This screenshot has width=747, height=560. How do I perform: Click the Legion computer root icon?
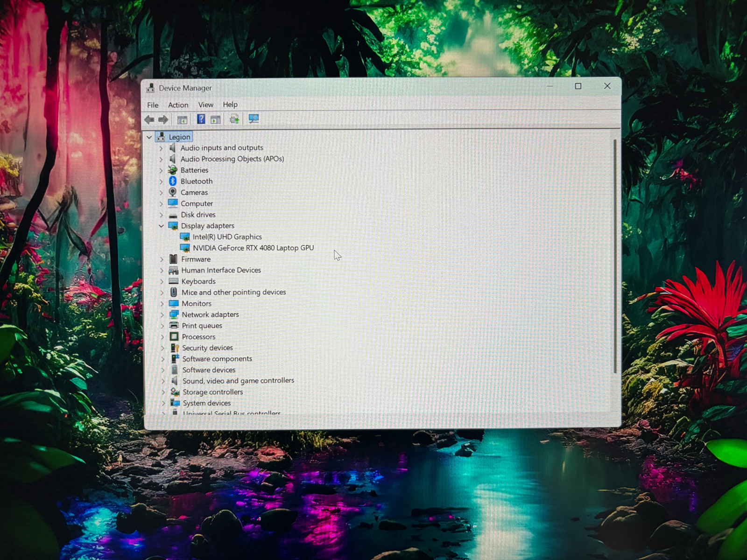(x=161, y=137)
